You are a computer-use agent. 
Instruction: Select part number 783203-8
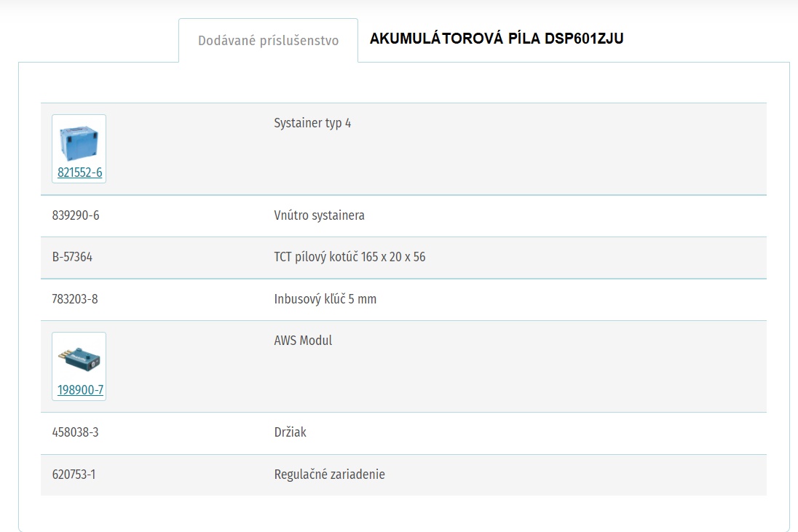pos(75,299)
